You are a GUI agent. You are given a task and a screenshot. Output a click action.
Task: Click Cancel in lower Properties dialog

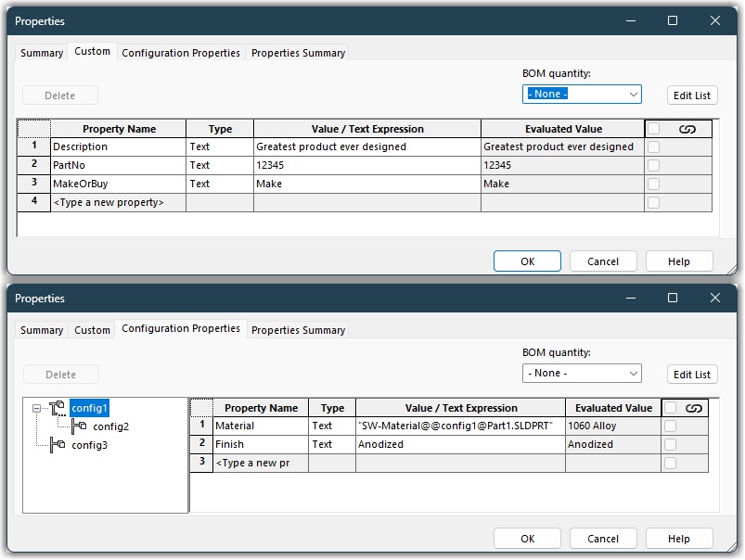point(602,539)
